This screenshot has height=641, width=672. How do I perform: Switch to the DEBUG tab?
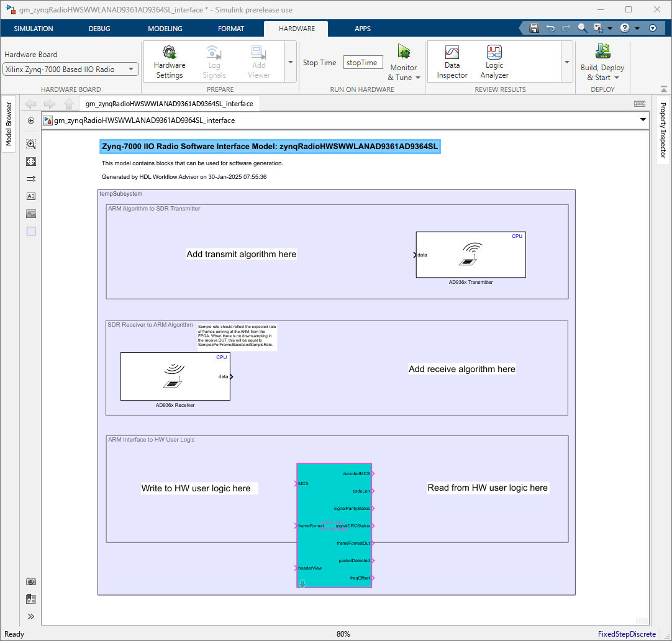click(x=99, y=29)
